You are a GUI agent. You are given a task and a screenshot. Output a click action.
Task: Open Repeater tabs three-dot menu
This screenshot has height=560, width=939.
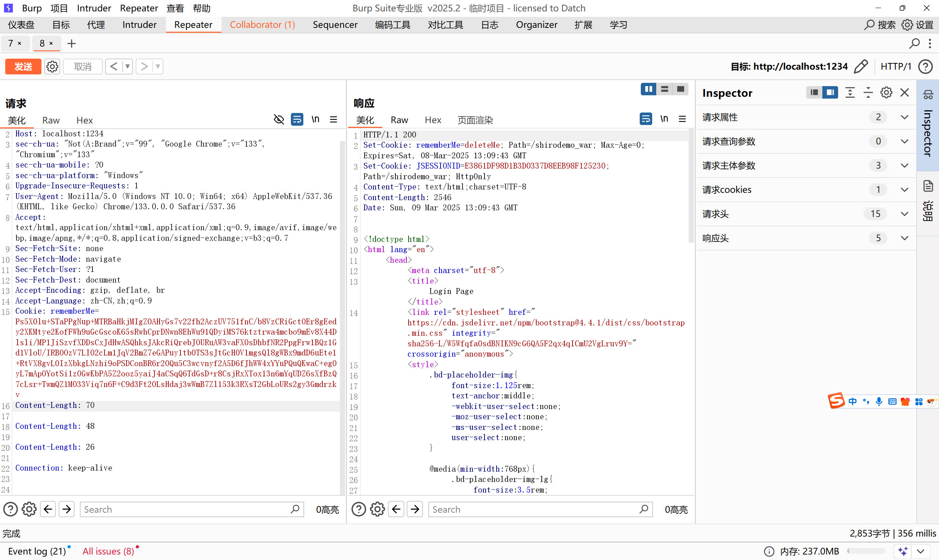click(x=930, y=43)
